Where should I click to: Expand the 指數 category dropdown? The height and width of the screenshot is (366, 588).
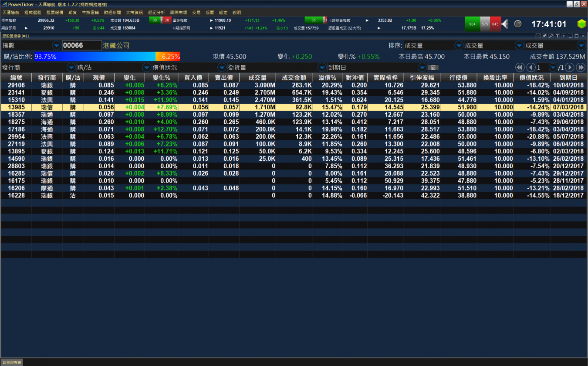[x=57, y=45]
